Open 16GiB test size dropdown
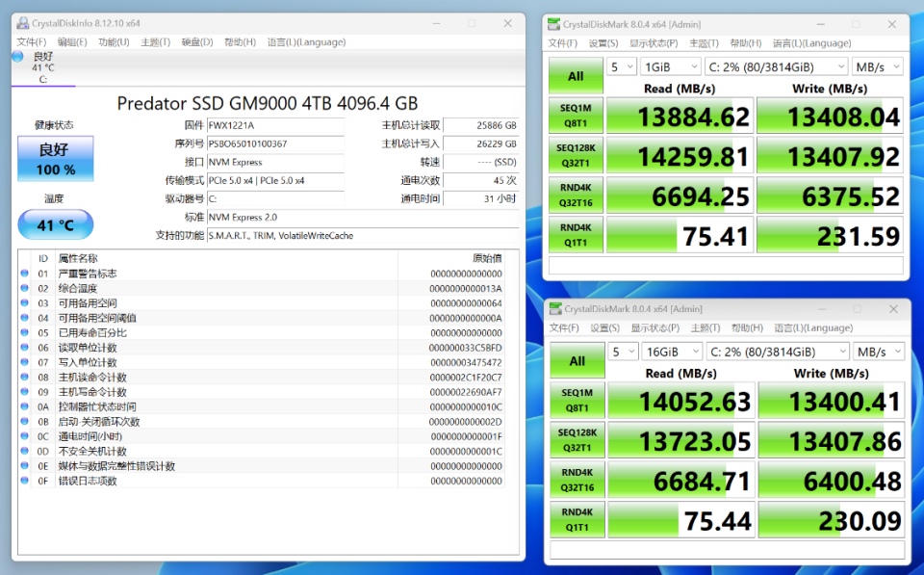This screenshot has width=924, height=575. [673, 352]
